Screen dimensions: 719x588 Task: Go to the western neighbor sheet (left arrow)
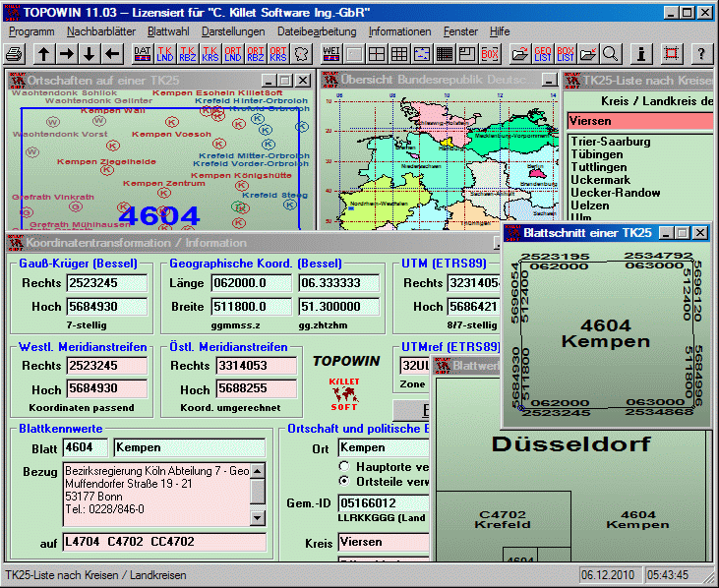pos(112,54)
